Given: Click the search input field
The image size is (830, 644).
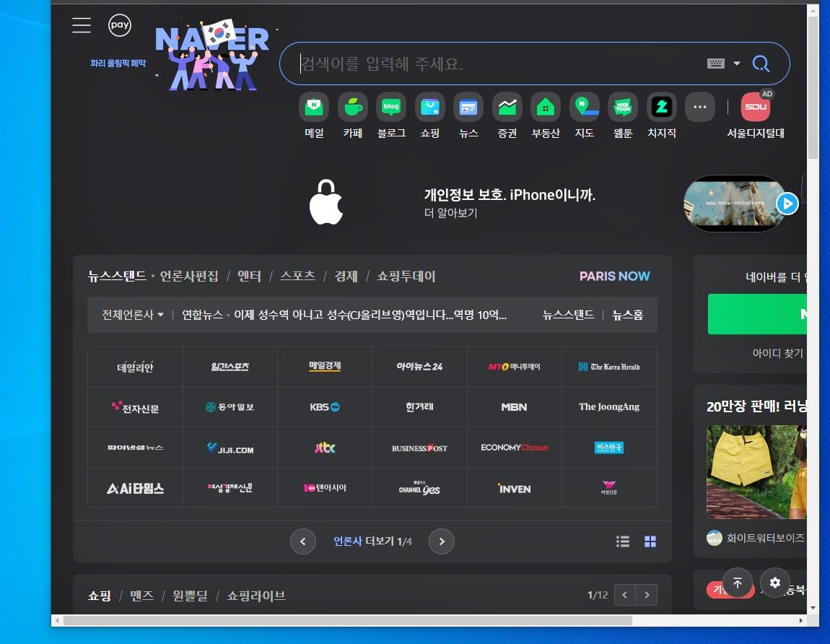Looking at the screenshot, I should click(x=497, y=64).
